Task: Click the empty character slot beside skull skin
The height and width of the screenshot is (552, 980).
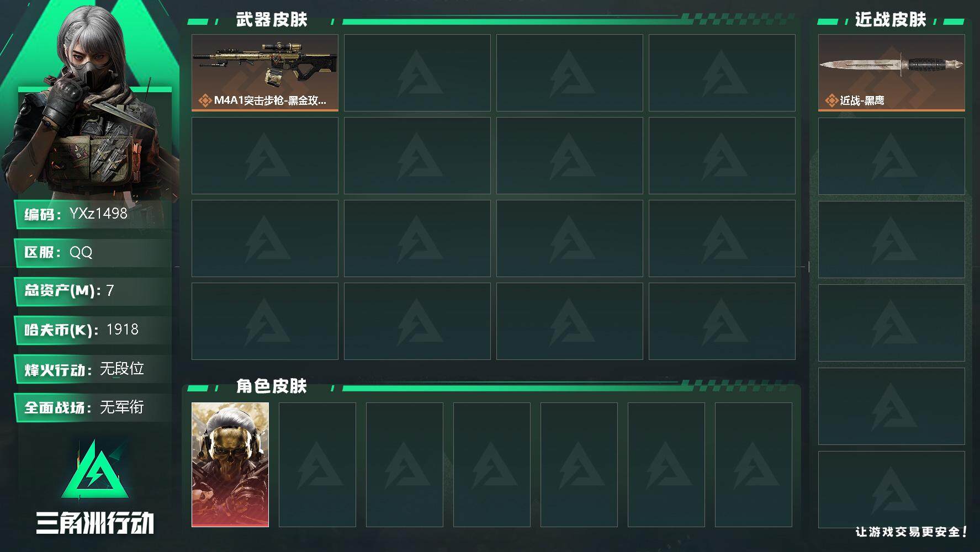Action: pyautogui.click(x=317, y=465)
